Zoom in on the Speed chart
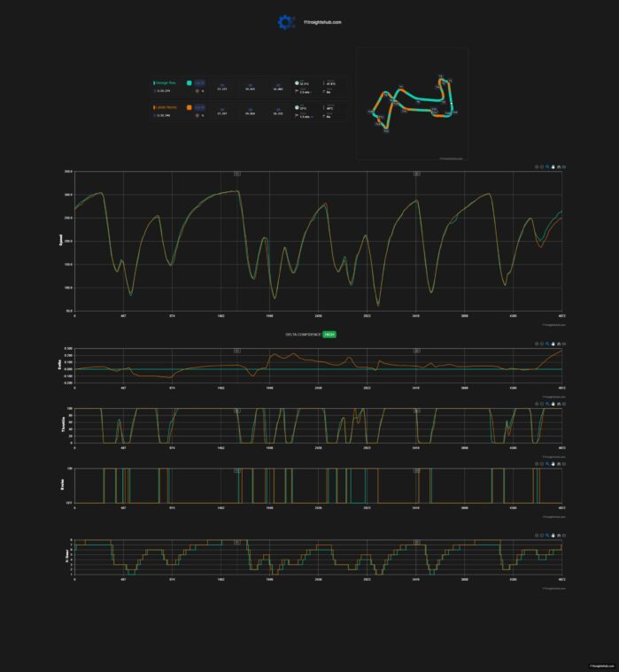 (x=537, y=166)
